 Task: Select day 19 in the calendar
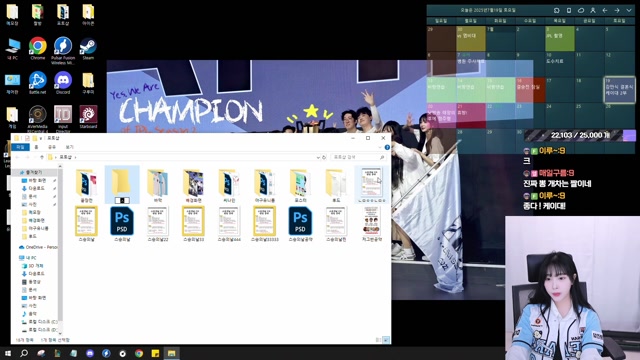tap(619, 89)
